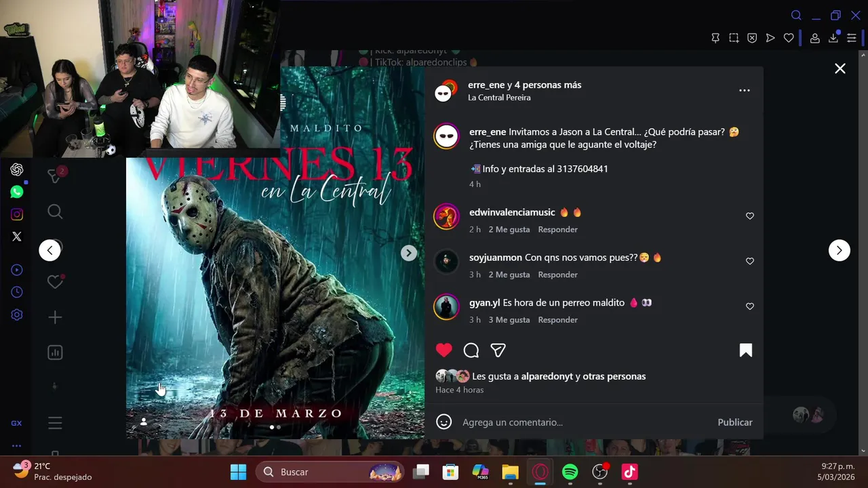The image size is (868, 488).
Task: Reply to soyjuanmon's comment
Action: click(557, 274)
